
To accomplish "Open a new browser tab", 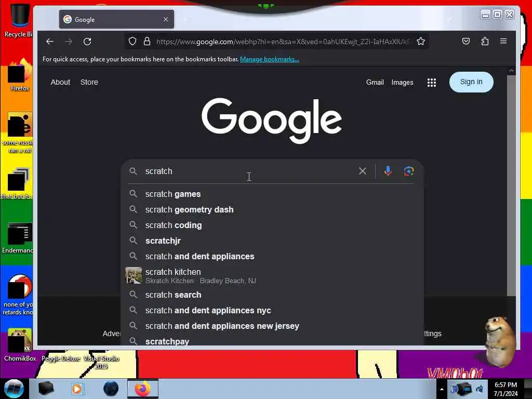I will 185,20.
